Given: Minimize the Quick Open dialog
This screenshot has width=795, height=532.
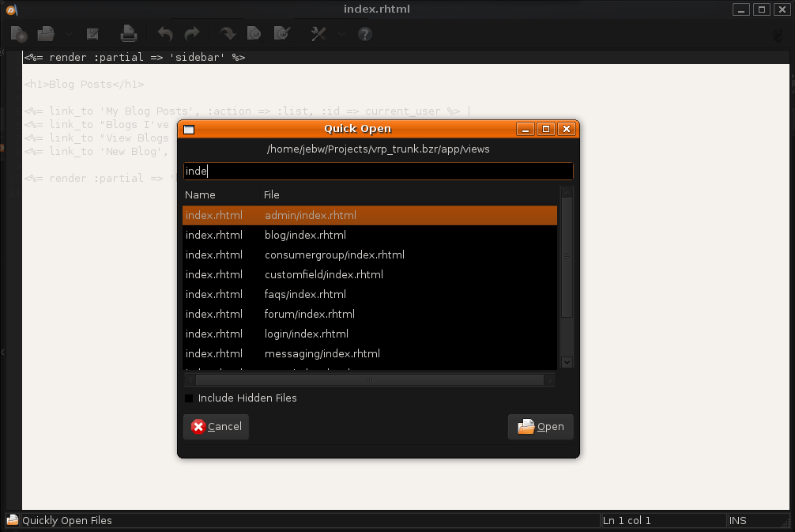Looking at the screenshot, I should [x=526, y=130].
